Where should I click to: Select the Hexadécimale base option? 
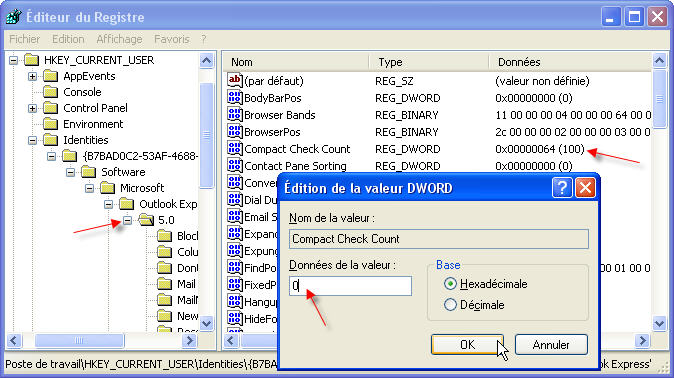pos(450,284)
